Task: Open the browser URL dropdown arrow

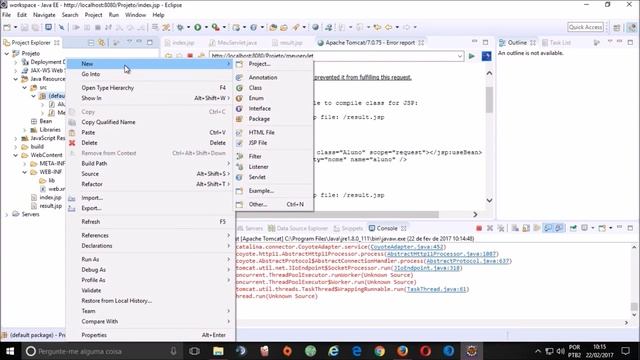Action: 460,56
